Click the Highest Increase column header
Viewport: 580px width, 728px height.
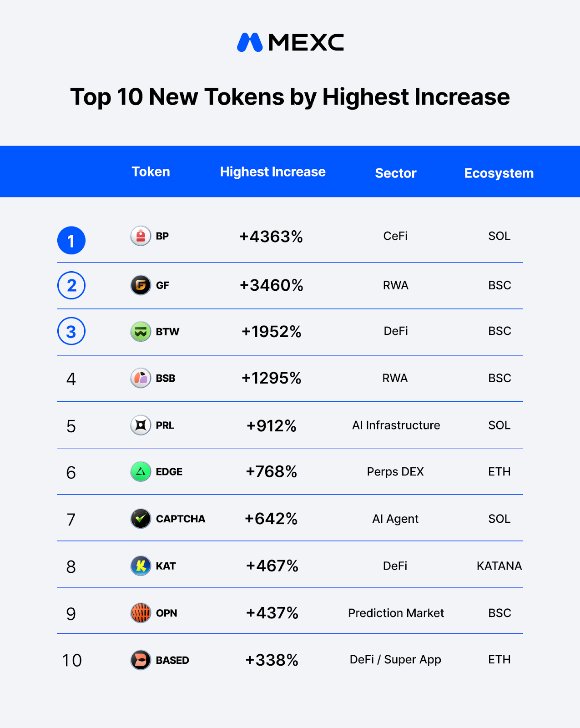(x=272, y=172)
